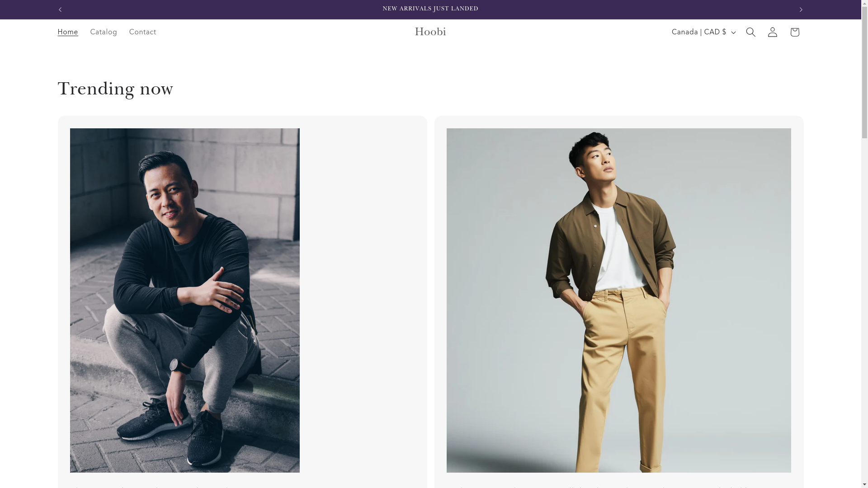Click the Hoobi store logo

pyautogui.click(x=430, y=32)
